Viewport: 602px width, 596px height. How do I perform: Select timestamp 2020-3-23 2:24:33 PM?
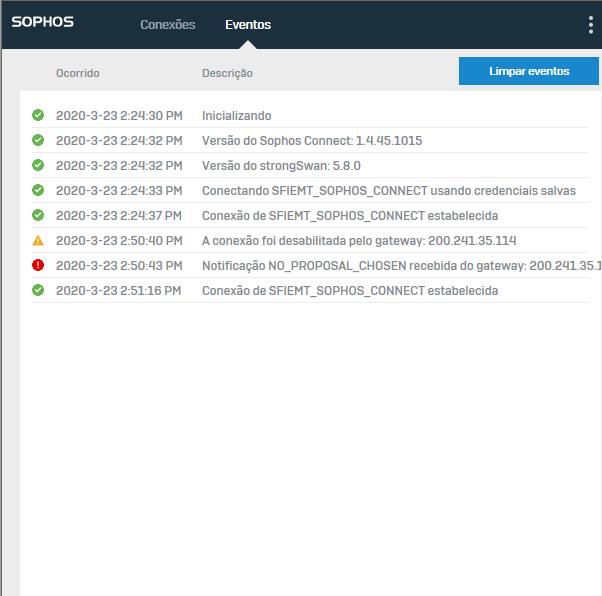[119, 190]
